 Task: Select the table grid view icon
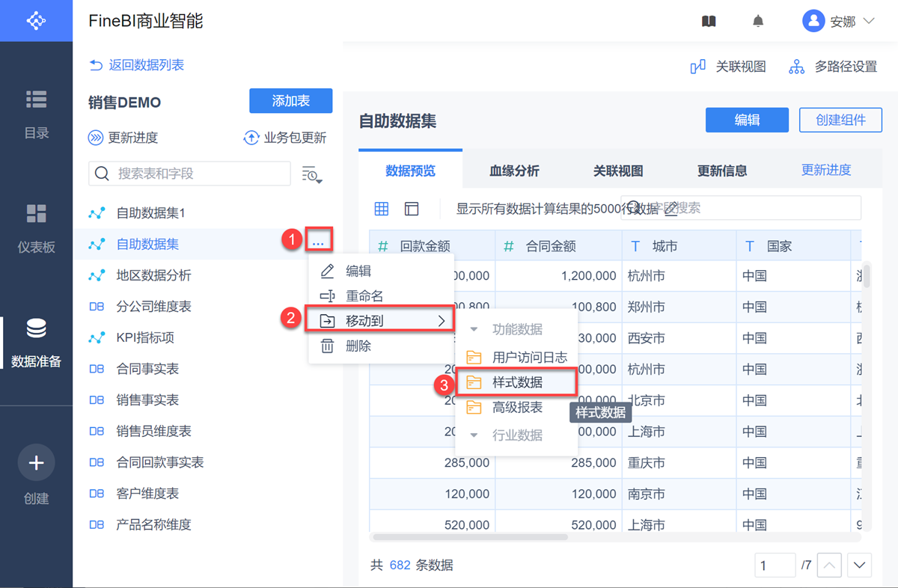tap(382, 209)
